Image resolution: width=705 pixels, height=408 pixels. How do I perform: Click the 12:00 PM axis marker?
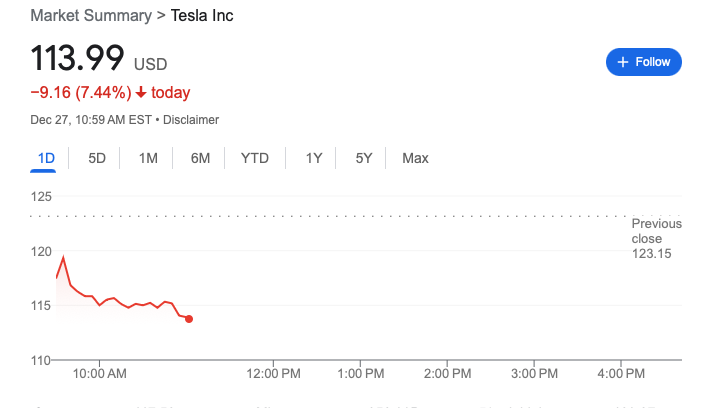pos(273,373)
